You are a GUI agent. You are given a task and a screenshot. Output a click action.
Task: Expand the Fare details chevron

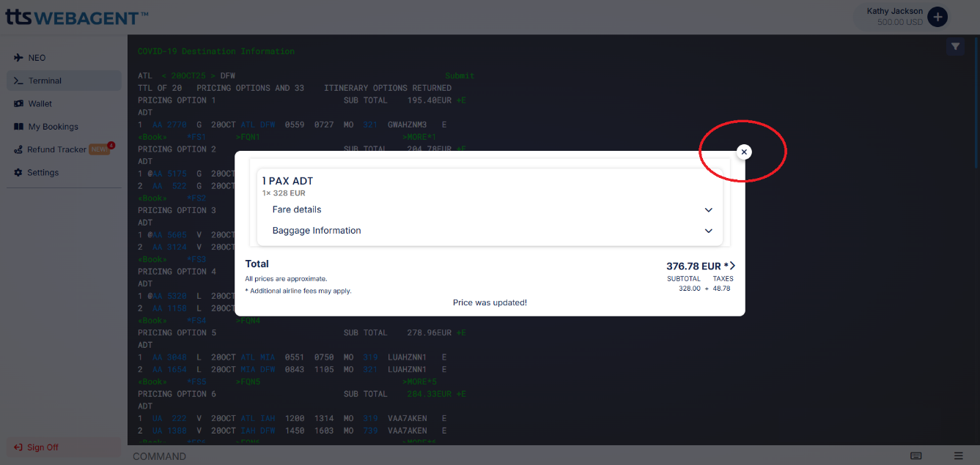(x=708, y=210)
